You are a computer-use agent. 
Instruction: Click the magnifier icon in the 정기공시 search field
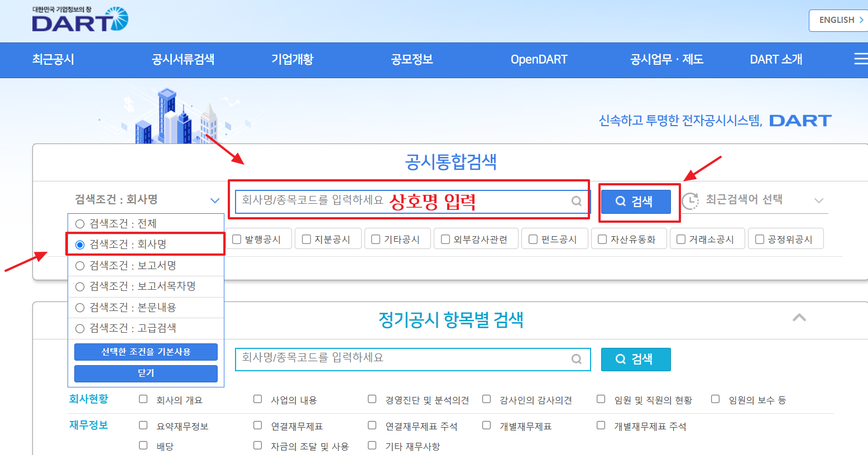click(576, 360)
